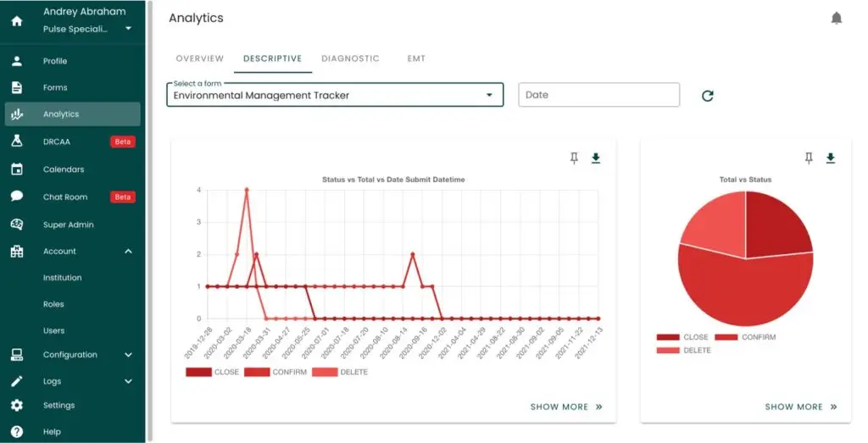868x443 pixels.
Task: Click Show More under the line chart
Action: (x=565, y=407)
